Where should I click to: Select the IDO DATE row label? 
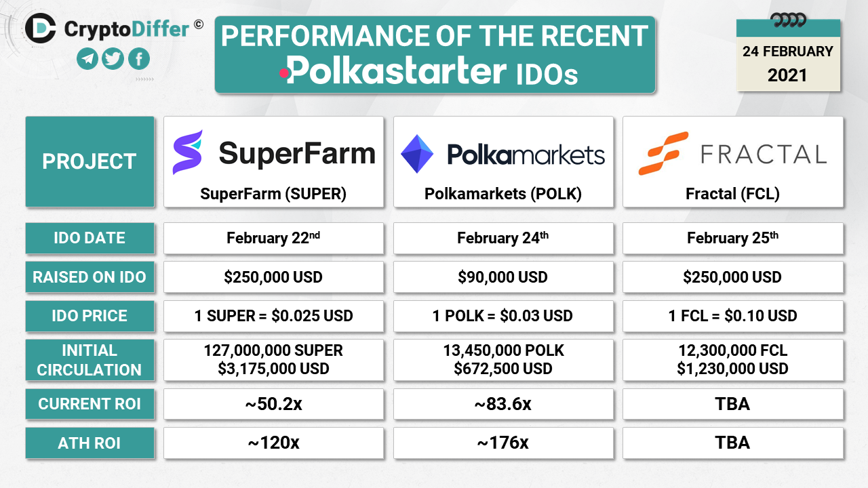tap(90, 238)
